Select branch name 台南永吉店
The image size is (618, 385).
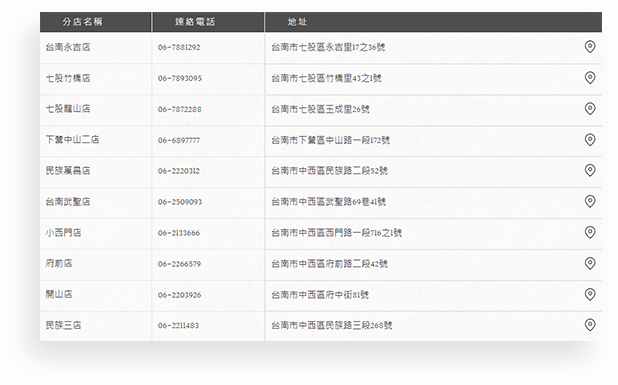[x=68, y=47]
